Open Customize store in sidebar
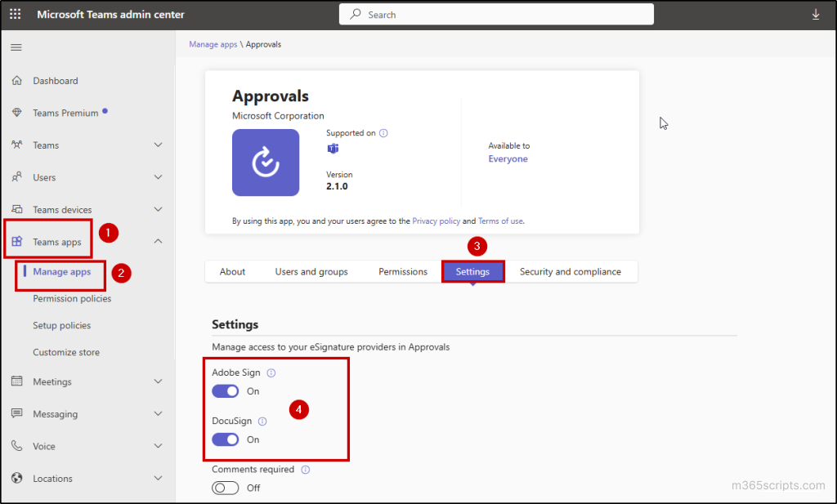Screen dimensions: 837x504 66,352
